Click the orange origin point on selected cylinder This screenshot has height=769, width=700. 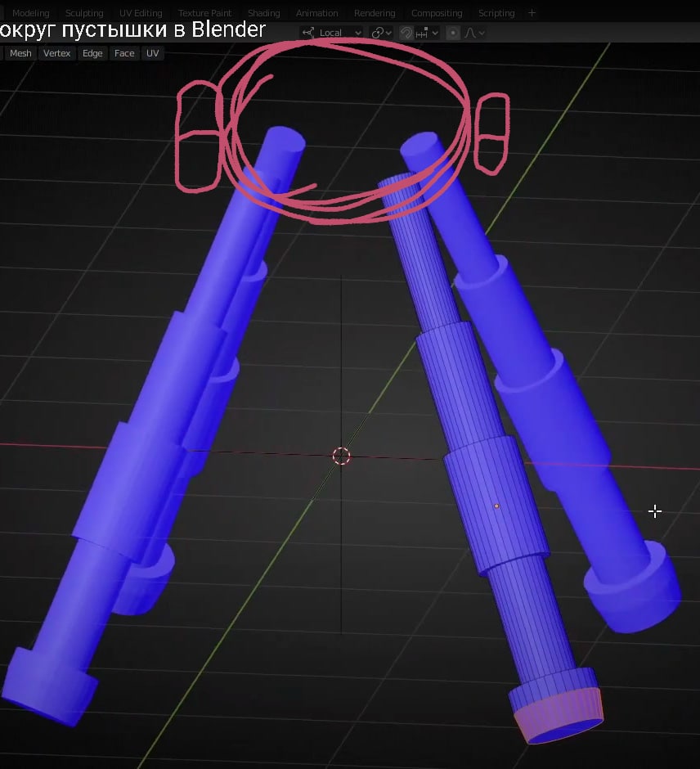click(x=496, y=506)
